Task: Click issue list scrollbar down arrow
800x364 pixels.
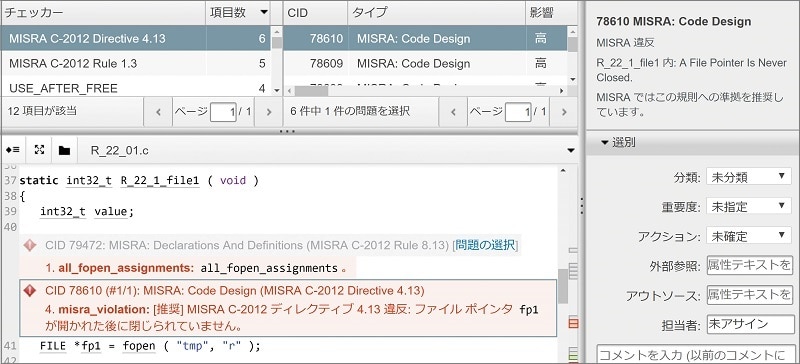Action: (572, 79)
